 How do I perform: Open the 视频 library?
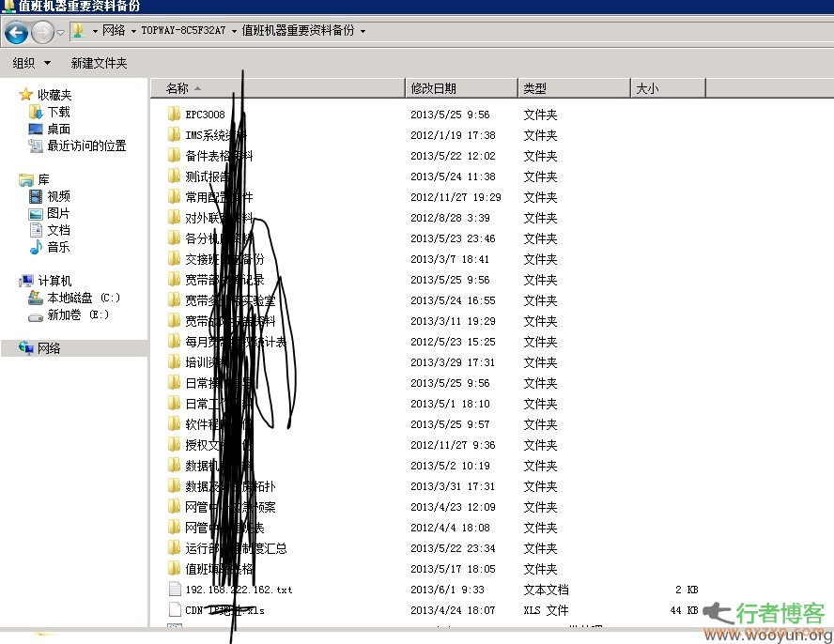(x=58, y=197)
